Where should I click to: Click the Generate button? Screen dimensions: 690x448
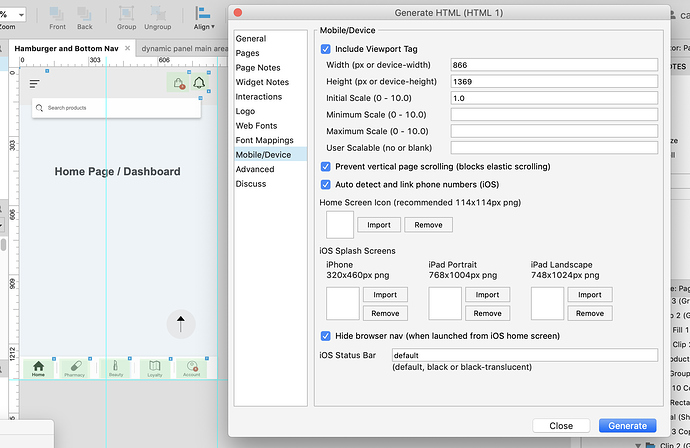[x=628, y=426]
